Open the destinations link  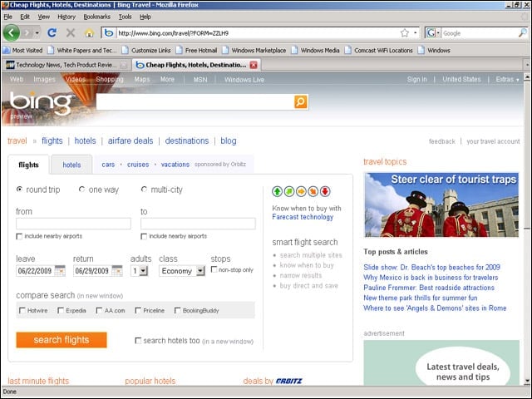(x=187, y=140)
